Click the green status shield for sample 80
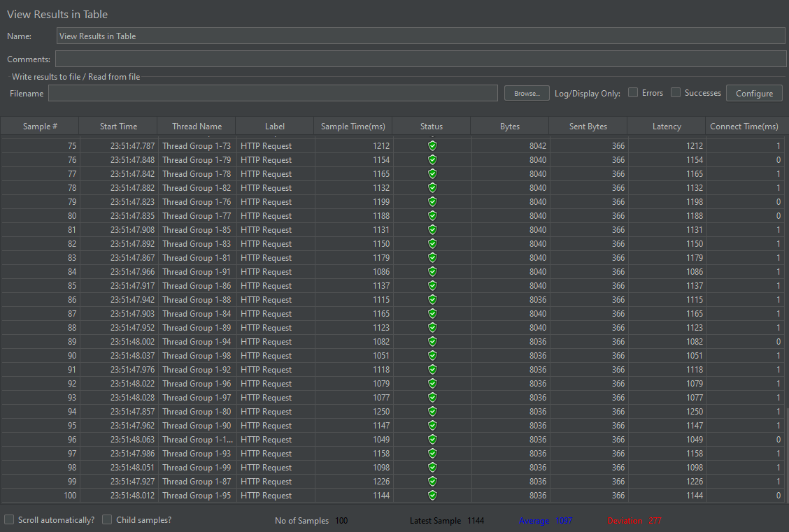The image size is (789, 532). 432,216
